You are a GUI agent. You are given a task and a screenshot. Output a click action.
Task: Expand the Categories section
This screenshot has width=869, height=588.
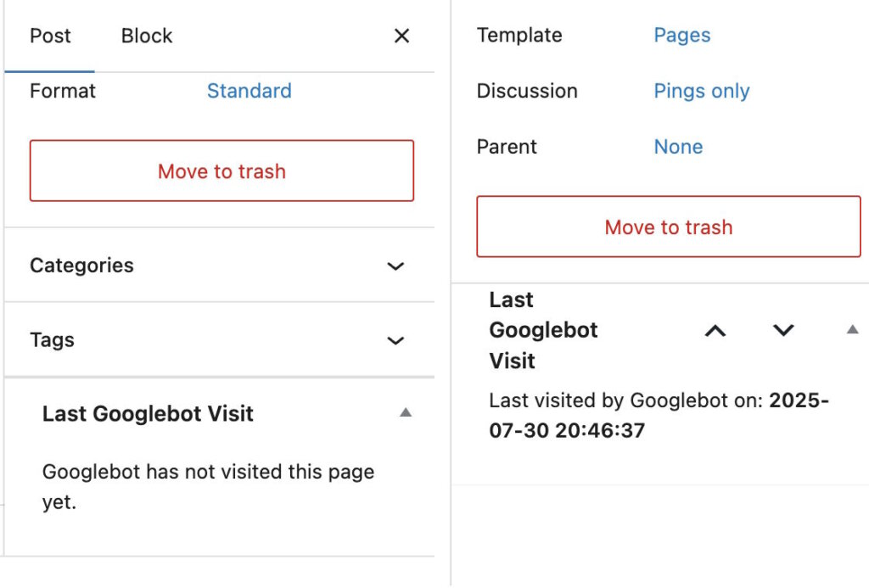(x=395, y=266)
